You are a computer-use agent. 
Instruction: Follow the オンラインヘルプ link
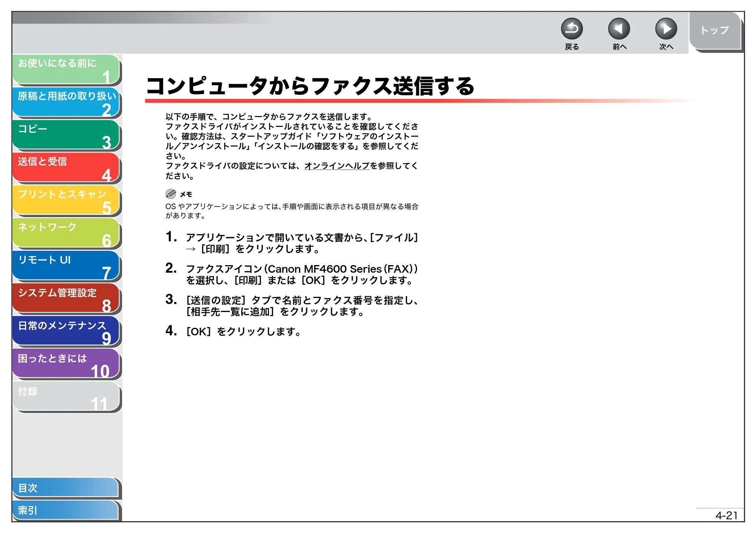[337, 166]
